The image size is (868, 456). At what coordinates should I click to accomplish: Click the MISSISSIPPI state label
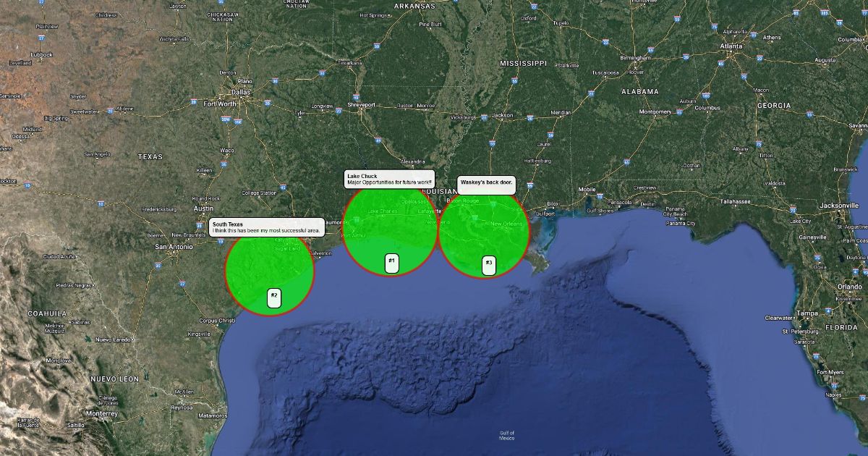pos(523,64)
